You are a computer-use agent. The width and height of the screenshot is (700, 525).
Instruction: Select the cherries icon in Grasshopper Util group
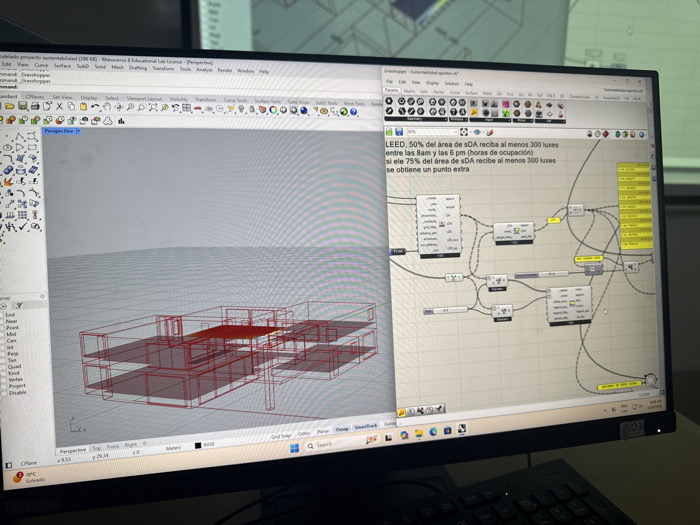click(x=538, y=105)
